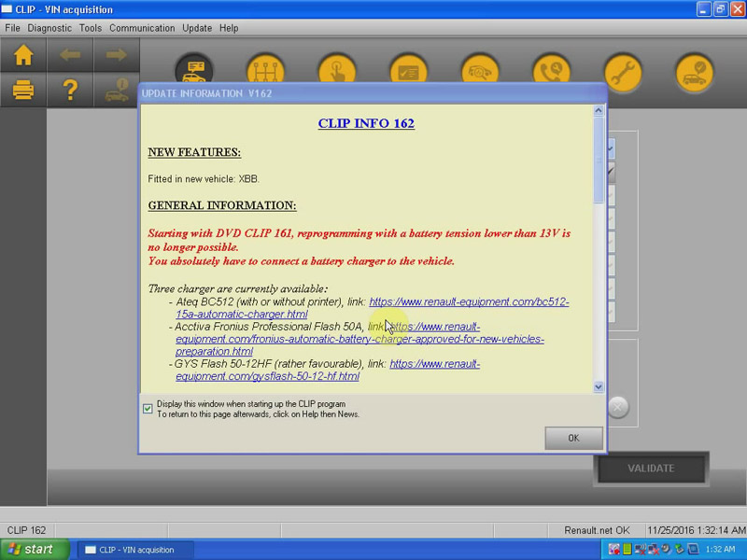Uncheck Display this window when starting up

tap(148, 408)
